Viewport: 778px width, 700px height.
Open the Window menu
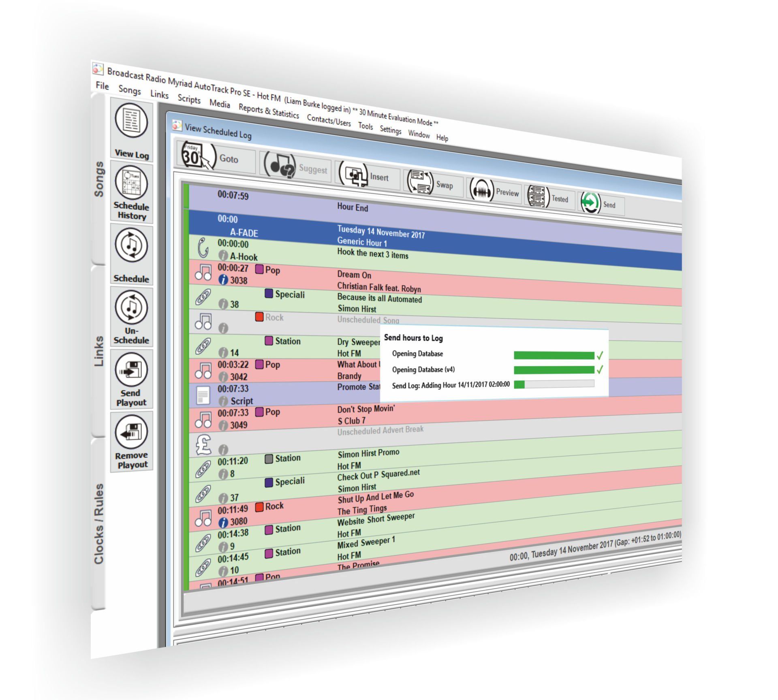[419, 134]
